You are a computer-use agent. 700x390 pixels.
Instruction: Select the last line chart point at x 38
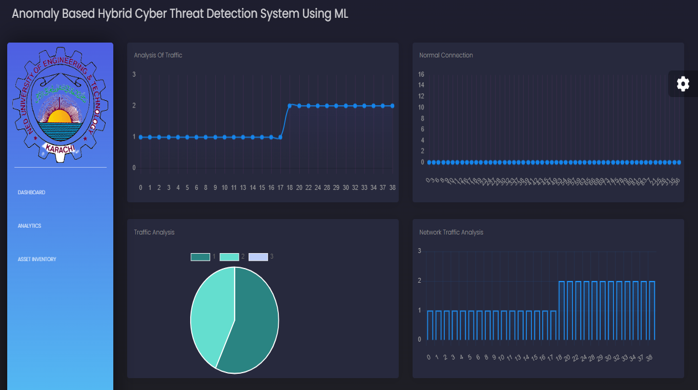392,106
